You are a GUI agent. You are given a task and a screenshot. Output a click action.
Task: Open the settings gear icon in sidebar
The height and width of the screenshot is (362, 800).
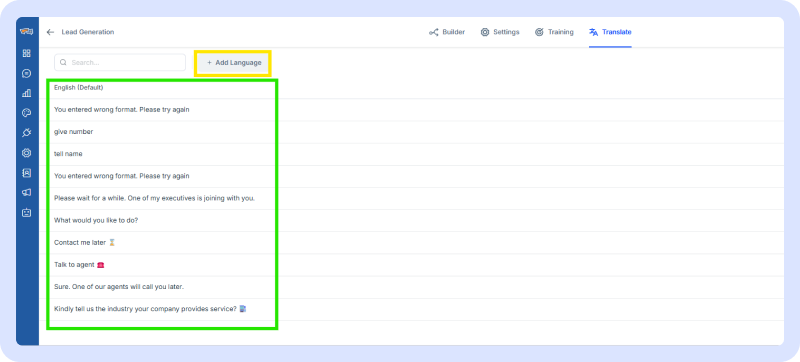tap(27, 153)
